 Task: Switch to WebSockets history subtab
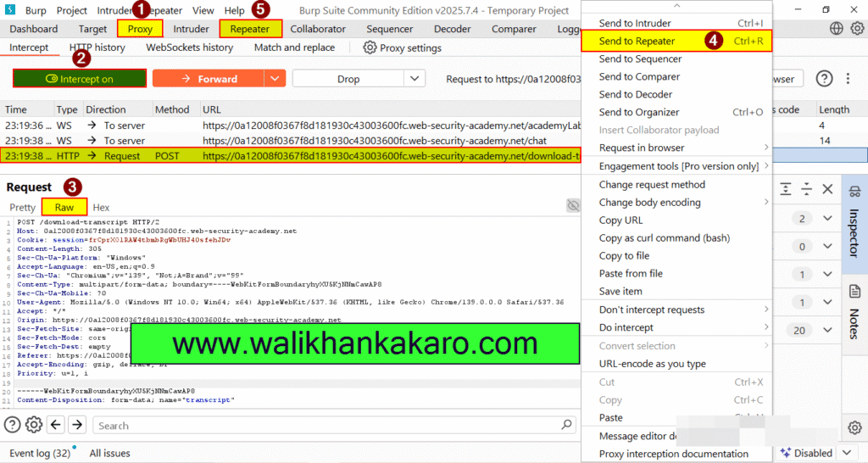tap(189, 47)
